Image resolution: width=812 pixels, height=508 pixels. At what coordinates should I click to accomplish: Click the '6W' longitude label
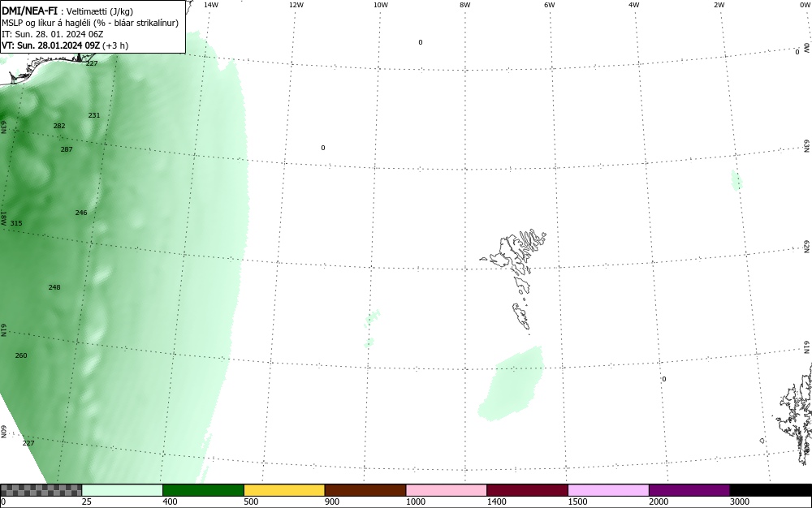click(550, 5)
